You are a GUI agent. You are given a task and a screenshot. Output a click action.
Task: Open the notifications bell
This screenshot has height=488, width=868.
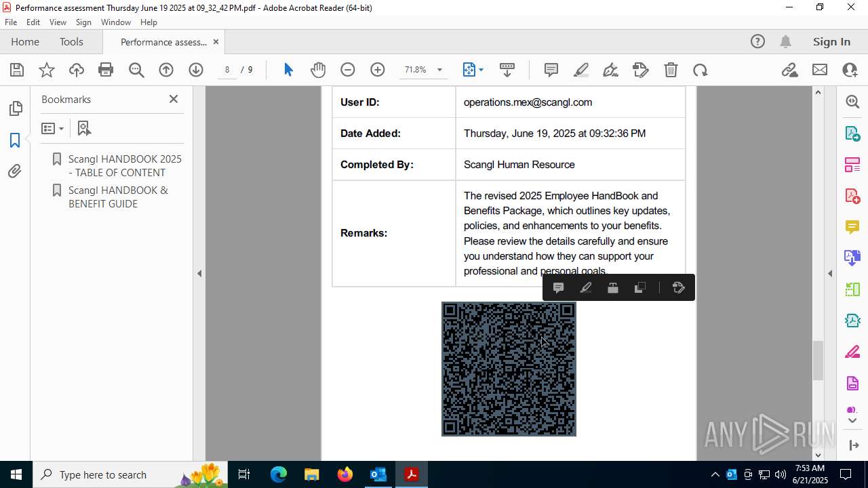[x=785, y=41]
